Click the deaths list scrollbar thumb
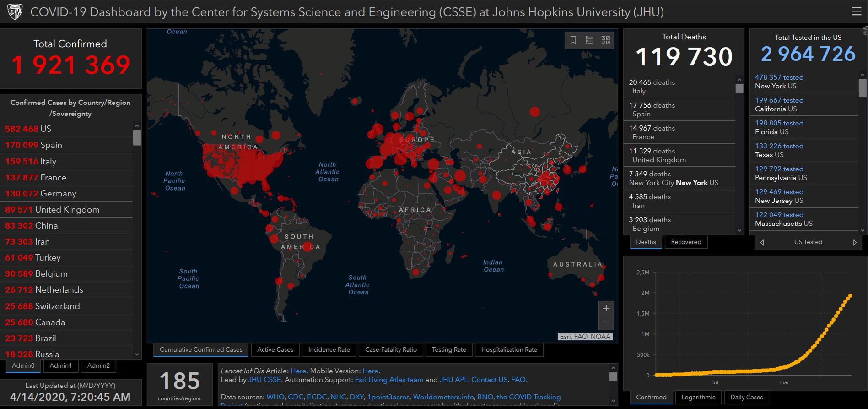The width and height of the screenshot is (868, 409). pos(739,88)
